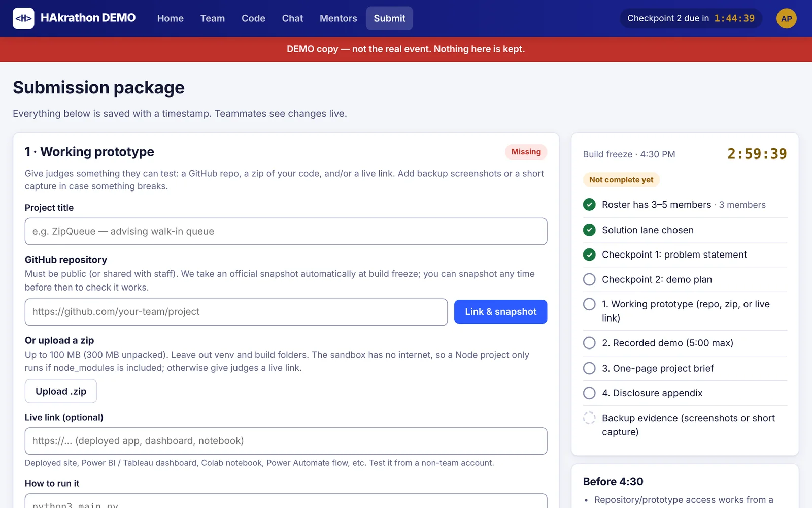Screen dimensions: 812x508
Task: Click the HAkrathon DEMO title link
Action: point(88,18)
